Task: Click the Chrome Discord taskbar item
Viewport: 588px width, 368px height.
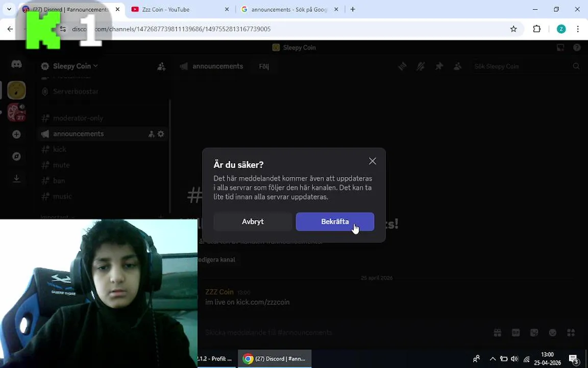Action: click(x=275, y=359)
